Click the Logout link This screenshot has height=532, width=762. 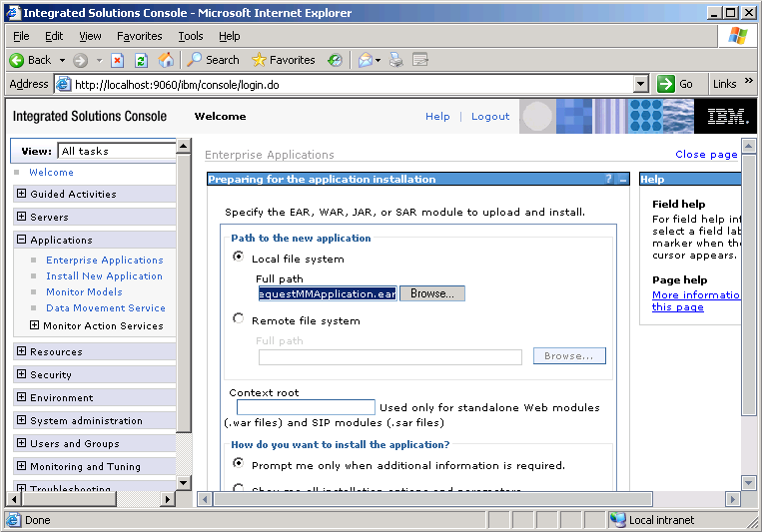tap(490, 117)
